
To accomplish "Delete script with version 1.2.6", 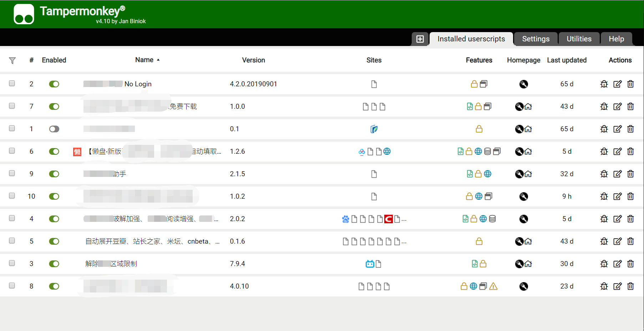I will click(x=630, y=152).
